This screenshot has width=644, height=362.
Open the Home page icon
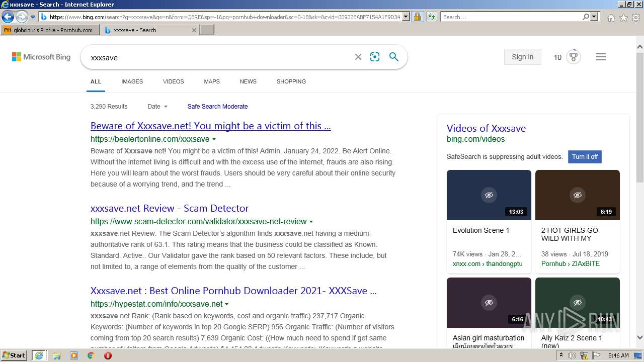tap(611, 18)
